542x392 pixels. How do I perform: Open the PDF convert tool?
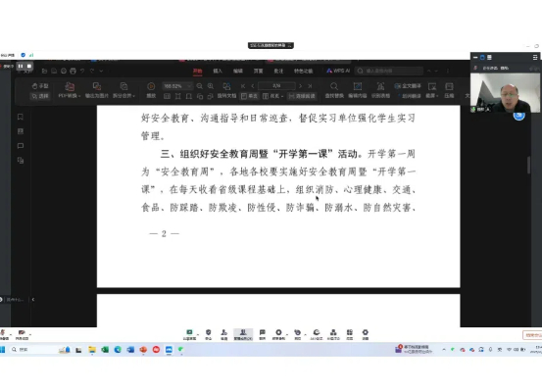click(70, 90)
